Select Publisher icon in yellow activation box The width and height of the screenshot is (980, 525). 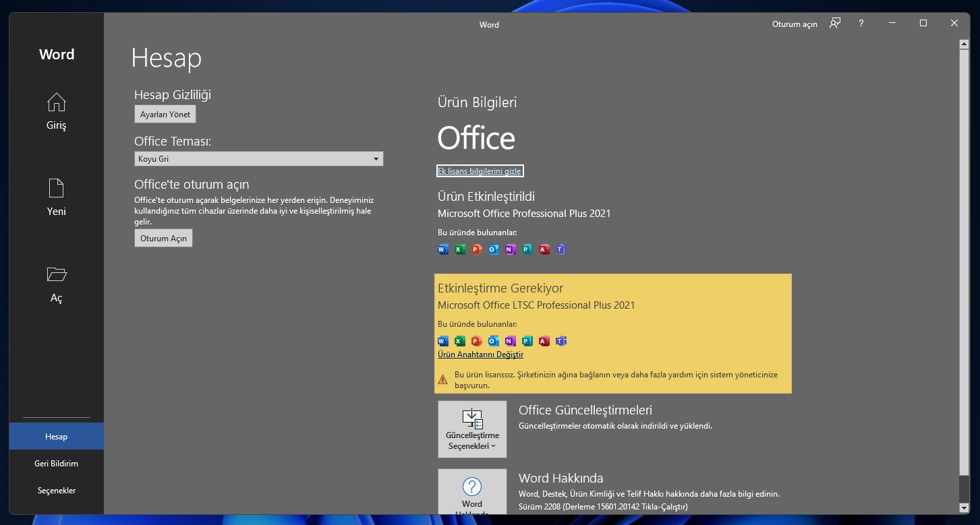[527, 341]
